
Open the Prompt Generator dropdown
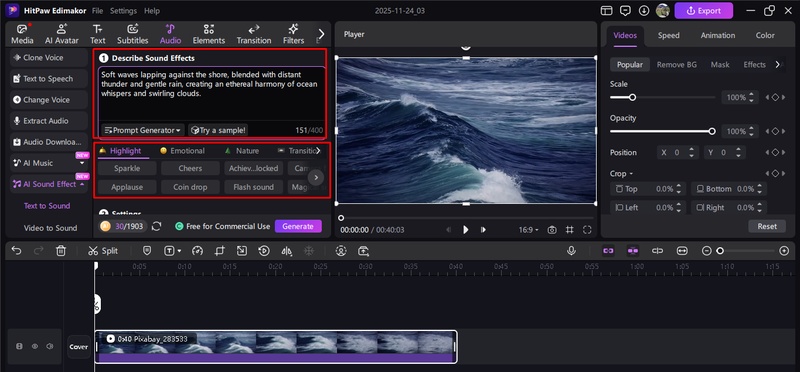pyautogui.click(x=142, y=130)
